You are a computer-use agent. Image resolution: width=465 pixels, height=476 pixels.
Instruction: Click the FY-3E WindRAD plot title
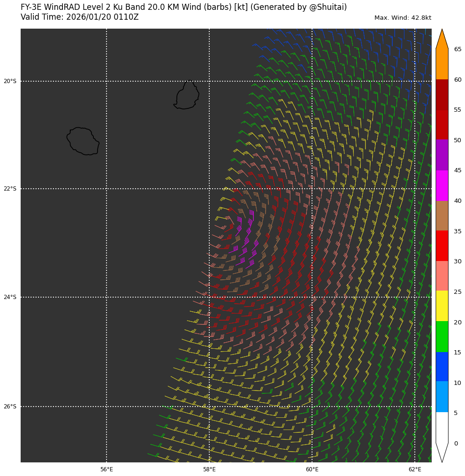pos(183,8)
